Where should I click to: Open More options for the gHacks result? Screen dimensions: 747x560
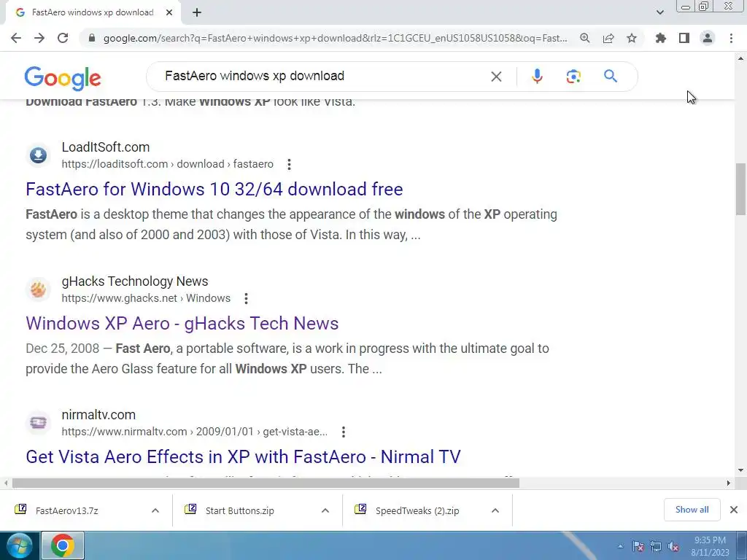click(246, 298)
